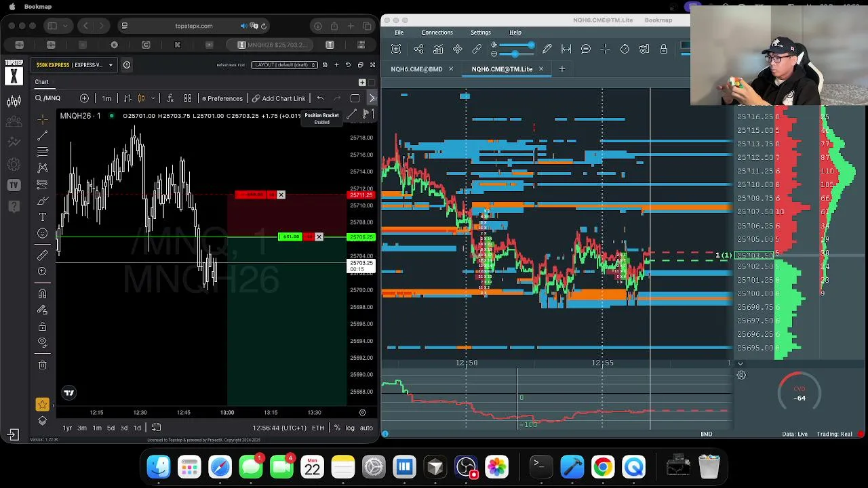868x488 pixels.
Task: Open Chrome from the Dock
Action: [x=603, y=467]
